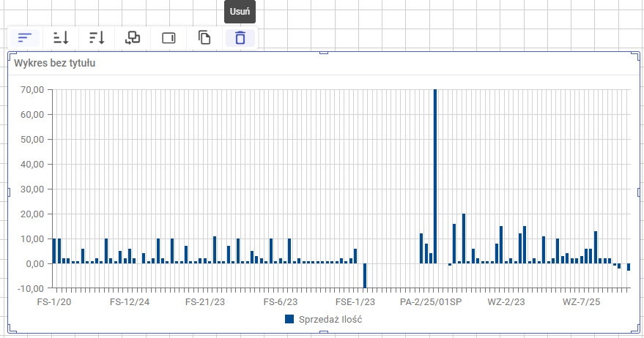644x338 pixels.
Task: Click the y-axis value 70,00
Action: click(32, 90)
